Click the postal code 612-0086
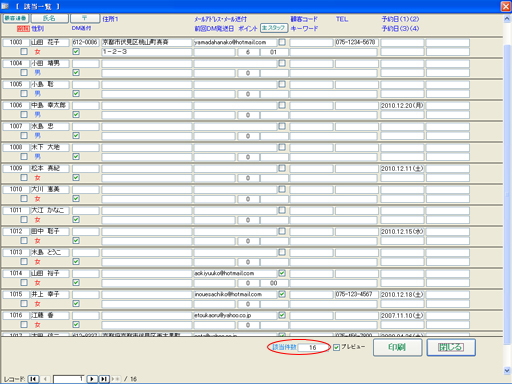 coord(85,42)
